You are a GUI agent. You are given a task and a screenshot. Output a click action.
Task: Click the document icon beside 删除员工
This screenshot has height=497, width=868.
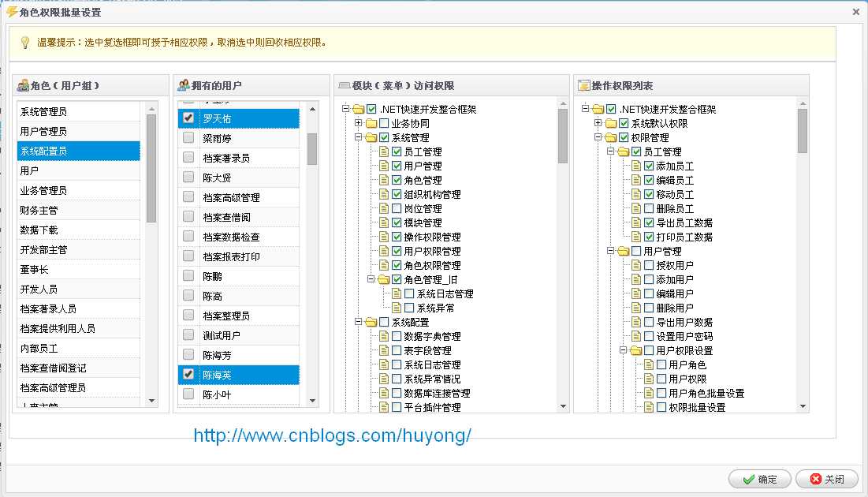coord(636,208)
